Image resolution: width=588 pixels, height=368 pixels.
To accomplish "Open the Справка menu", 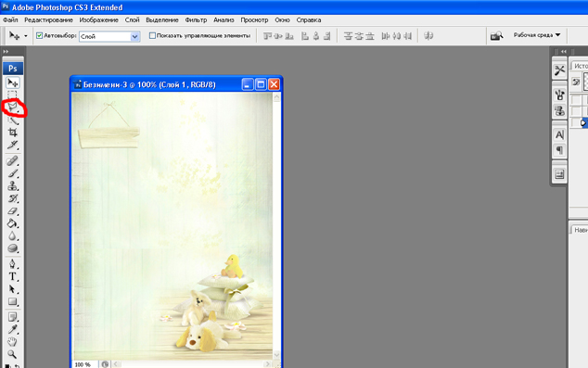I will coord(309,19).
